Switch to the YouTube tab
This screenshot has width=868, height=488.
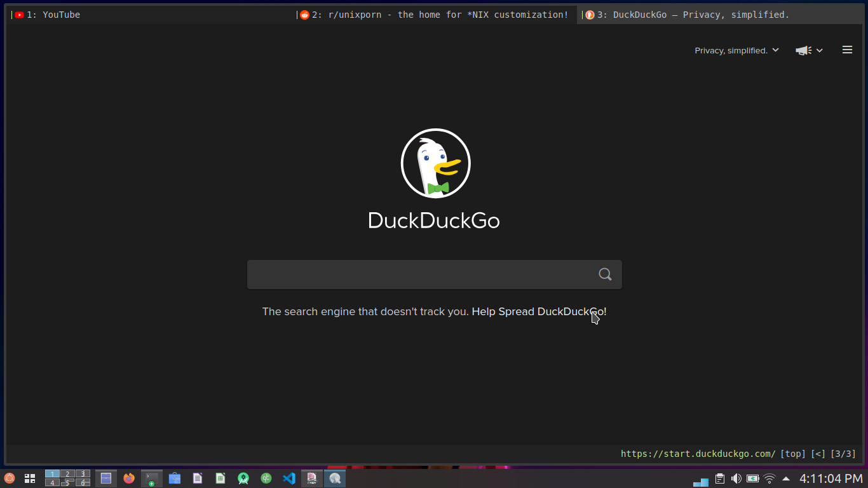point(150,15)
